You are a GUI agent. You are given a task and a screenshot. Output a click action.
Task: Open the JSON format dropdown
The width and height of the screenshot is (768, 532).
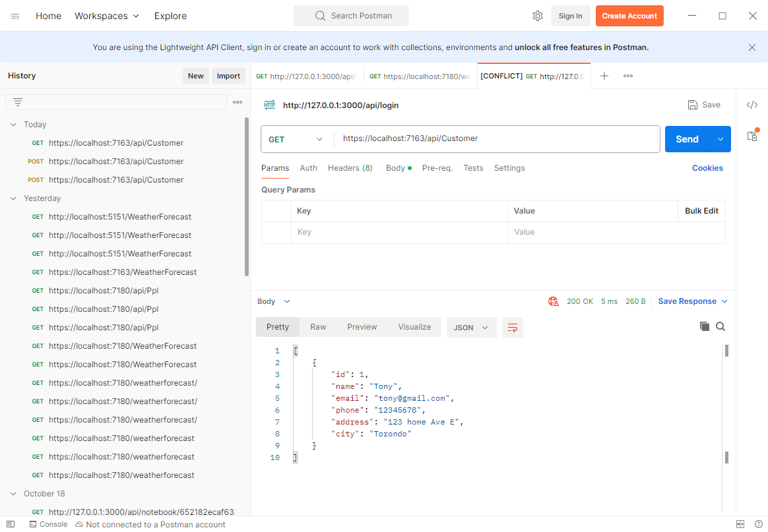click(471, 328)
